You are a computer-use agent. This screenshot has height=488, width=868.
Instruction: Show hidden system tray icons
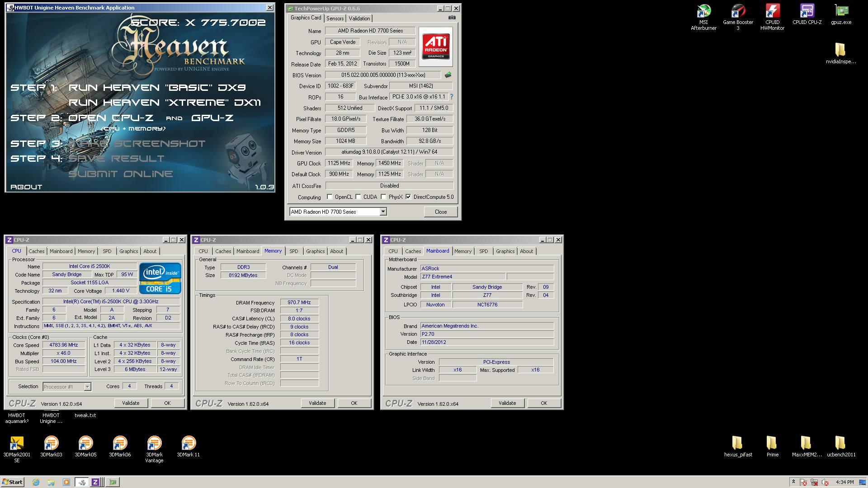tap(793, 482)
